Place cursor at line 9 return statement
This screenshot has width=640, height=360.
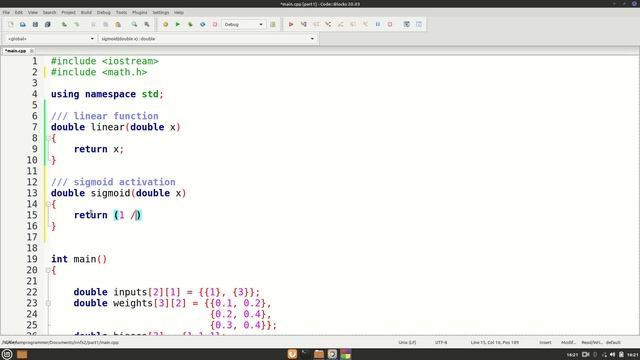[x=99, y=149]
